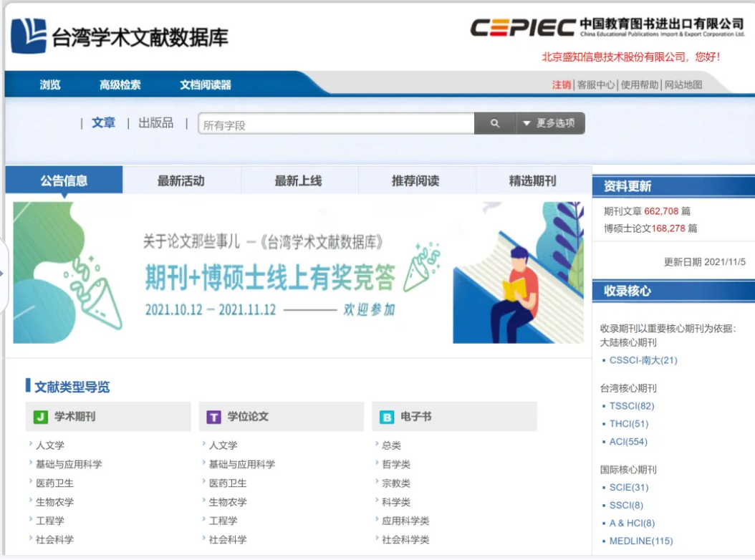Click the purple T 学位论文 icon
The height and width of the screenshot is (560, 755).
click(x=213, y=417)
